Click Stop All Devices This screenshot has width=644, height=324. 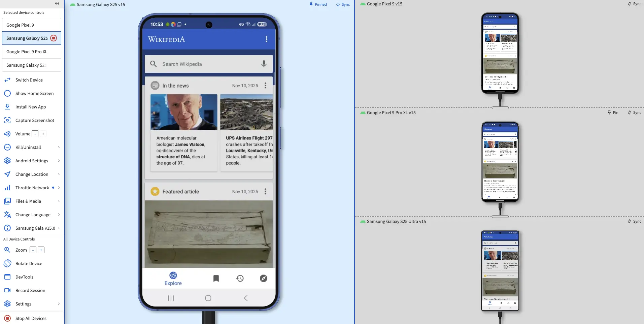31,318
